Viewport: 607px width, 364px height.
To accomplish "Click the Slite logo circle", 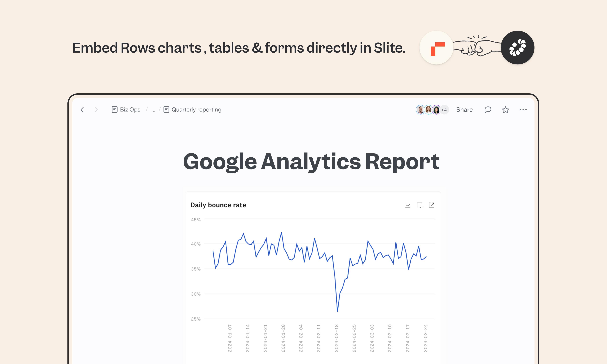I will coord(517,48).
